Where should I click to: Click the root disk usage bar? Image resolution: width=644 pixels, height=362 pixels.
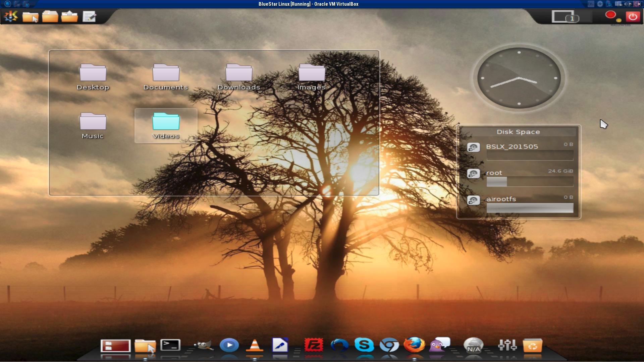(530, 182)
